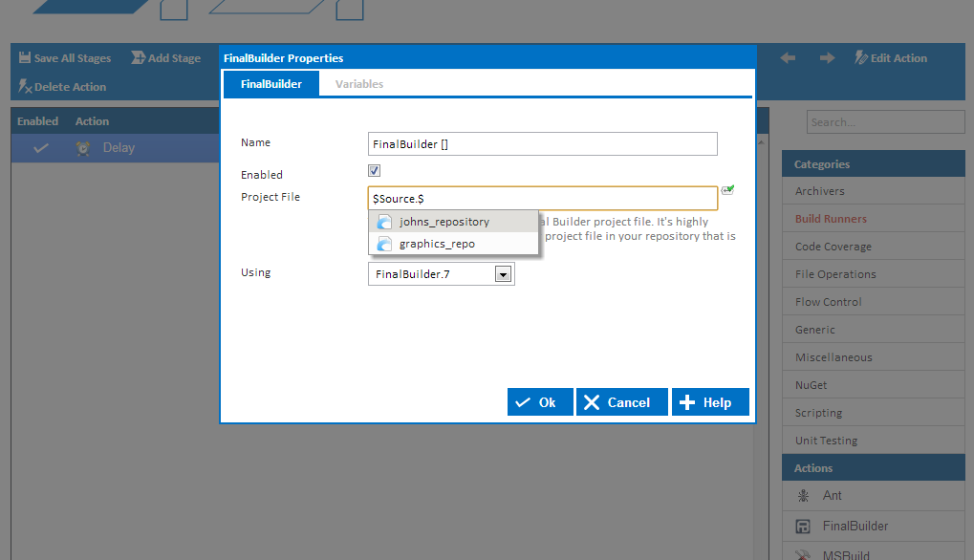Click the Ant action label
Image resolution: width=974 pixels, height=560 pixels.
coord(832,495)
